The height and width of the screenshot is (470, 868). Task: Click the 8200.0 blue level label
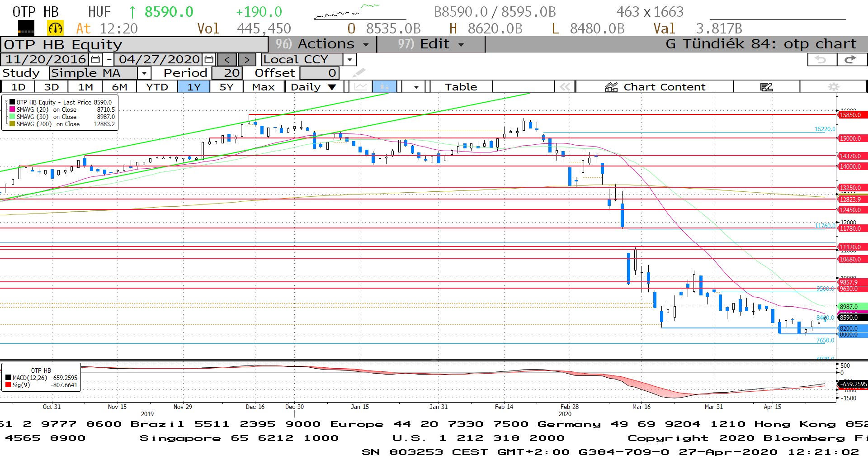[x=853, y=328]
